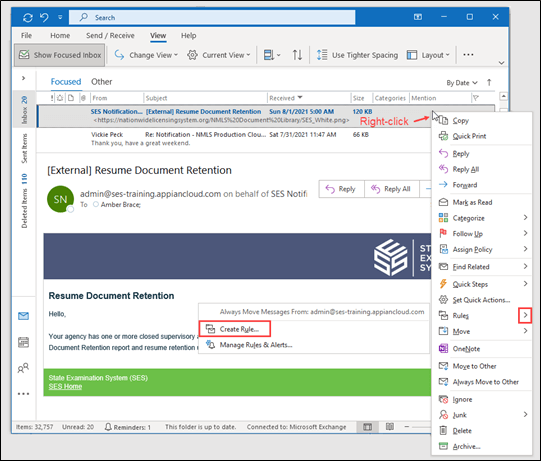Toggle Show Focused Inbox button
541x461 pixels.
click(x=59, y=55)
